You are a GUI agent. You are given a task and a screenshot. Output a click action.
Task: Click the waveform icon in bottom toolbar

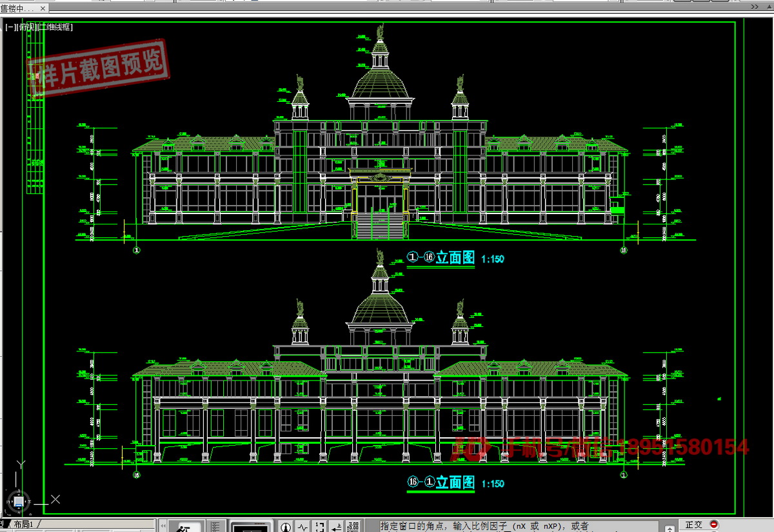click(303, 527)
